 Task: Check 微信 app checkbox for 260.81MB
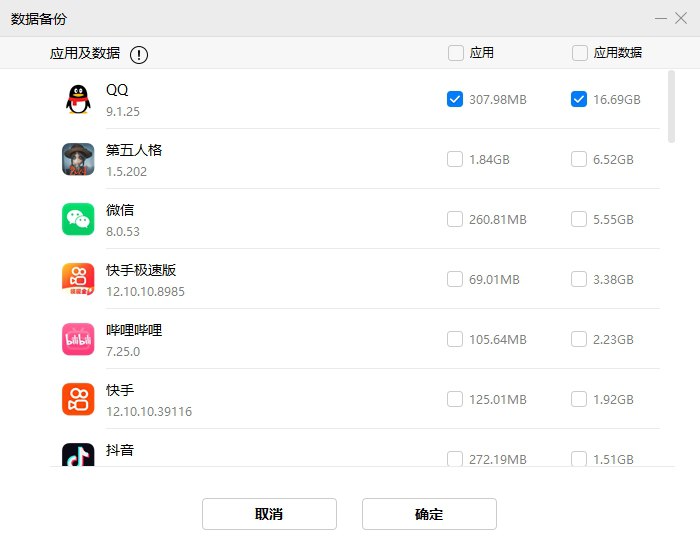coord(455,219)
